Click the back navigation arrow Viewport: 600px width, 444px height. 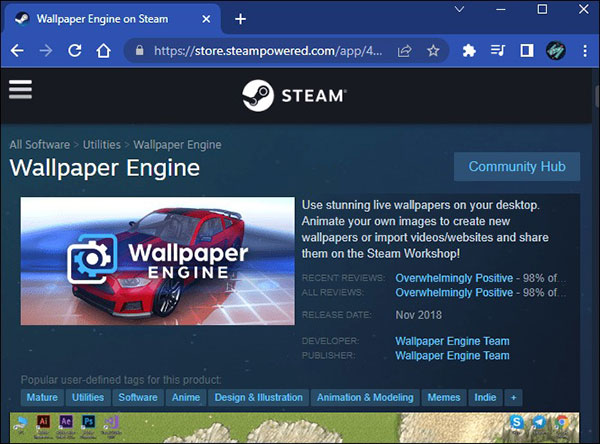click(x=18, y=50)
